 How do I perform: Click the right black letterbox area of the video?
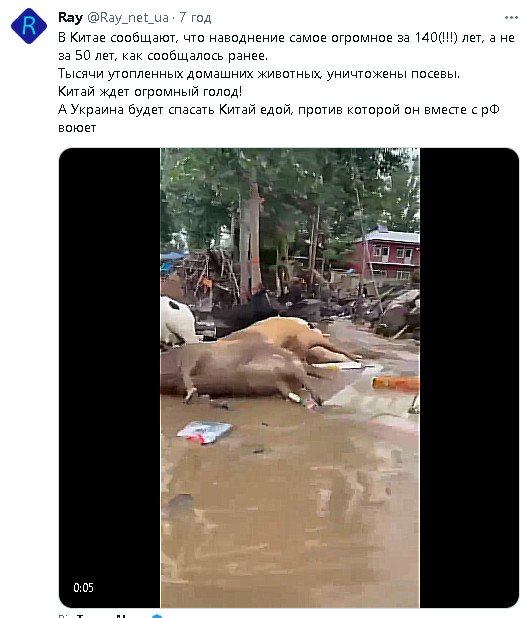coord(469,378)
